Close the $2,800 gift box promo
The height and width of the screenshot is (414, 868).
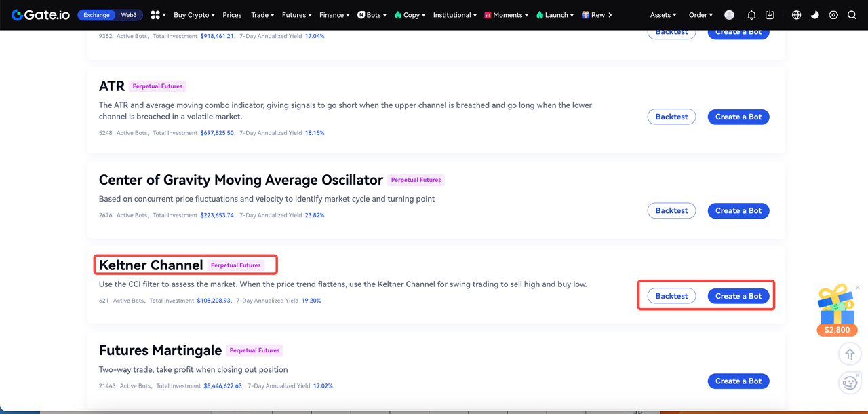pyautogui.click(x=857, y=288)
